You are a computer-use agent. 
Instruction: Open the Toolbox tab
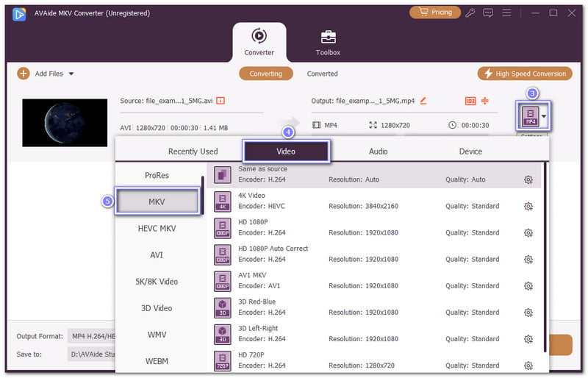[328, 42]
